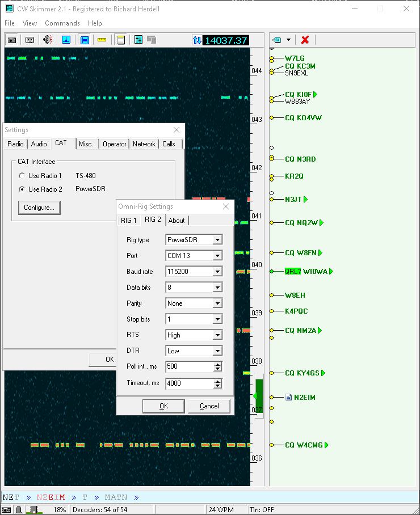Switch to the Network settings tab
Image resolution: width=420 pixels, height=515 pixels.
coord(144,144)
